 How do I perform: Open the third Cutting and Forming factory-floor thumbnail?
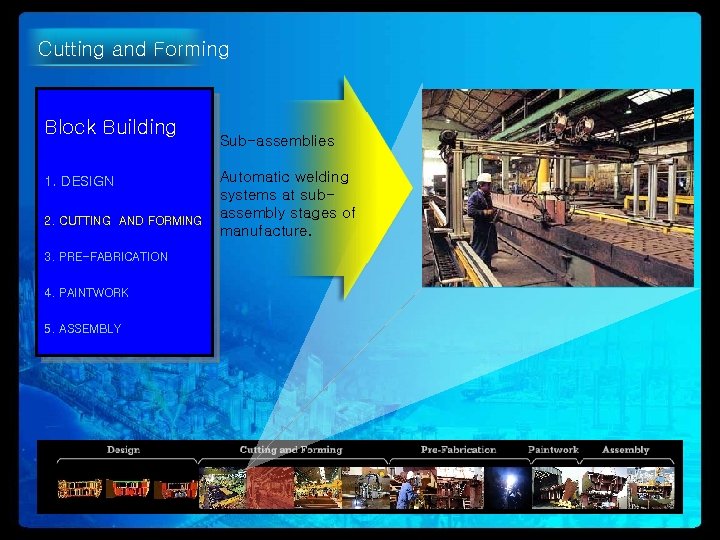[318, 488]
